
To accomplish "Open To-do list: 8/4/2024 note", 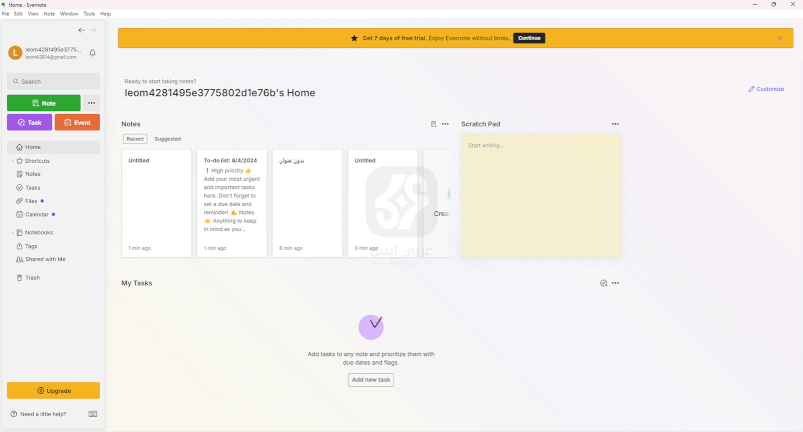I will [x=232, y=203].
